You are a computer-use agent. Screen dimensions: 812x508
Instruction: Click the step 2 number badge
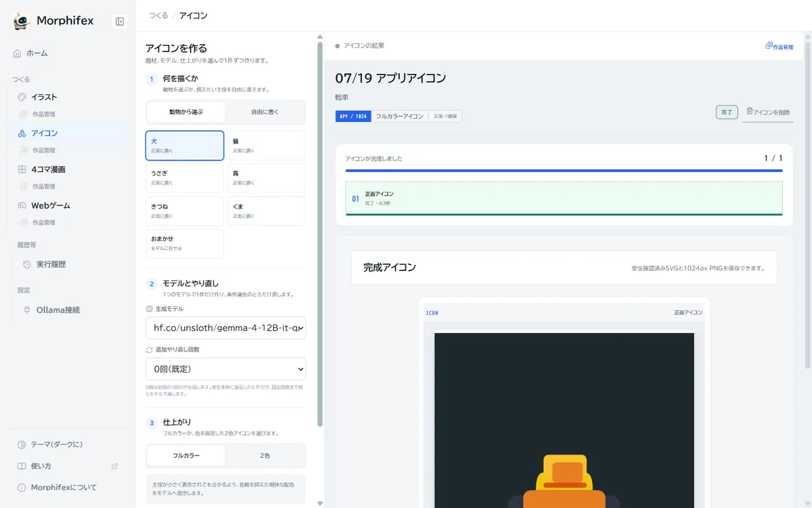[152, 284]
